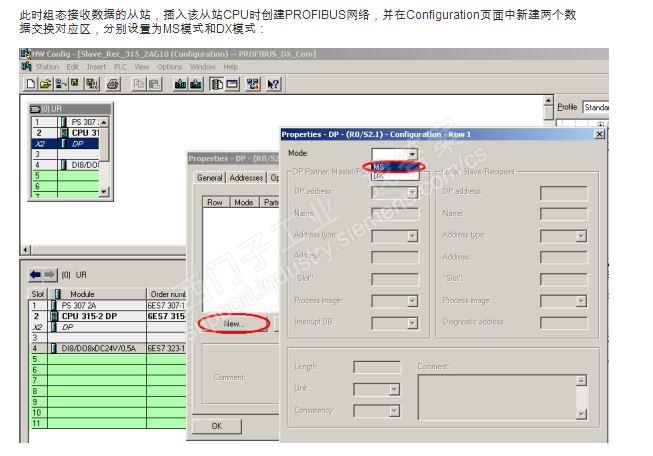Image resolution: width=653 pixels, height=456 pixels.
Task: Open the Window menu
Action: click(x=202, y=67)
